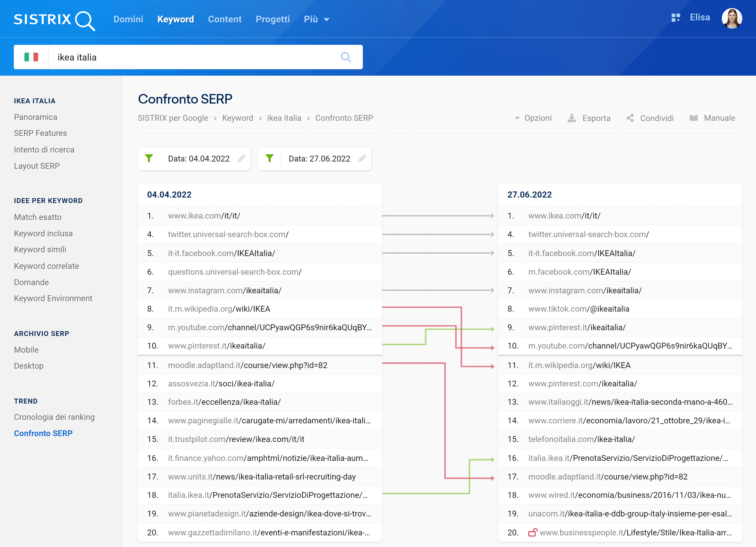Image resolution: width=756 pixels, height=547 pixels.
Task: Go to ikea italia breadcrumb link
Action: pyautogui.click(x=284, y=118)
